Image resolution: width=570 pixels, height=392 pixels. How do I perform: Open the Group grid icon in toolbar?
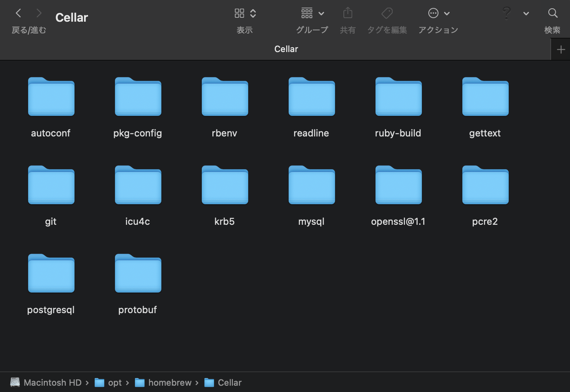(307, 13)
